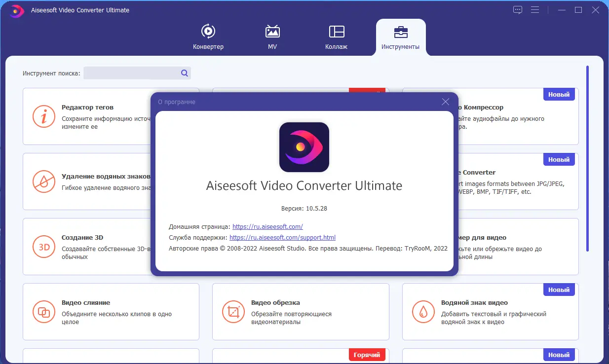Select the Видео обрезка crop icon
The width and height of the screenshot is (609, 364).
[x=233, y=312]
